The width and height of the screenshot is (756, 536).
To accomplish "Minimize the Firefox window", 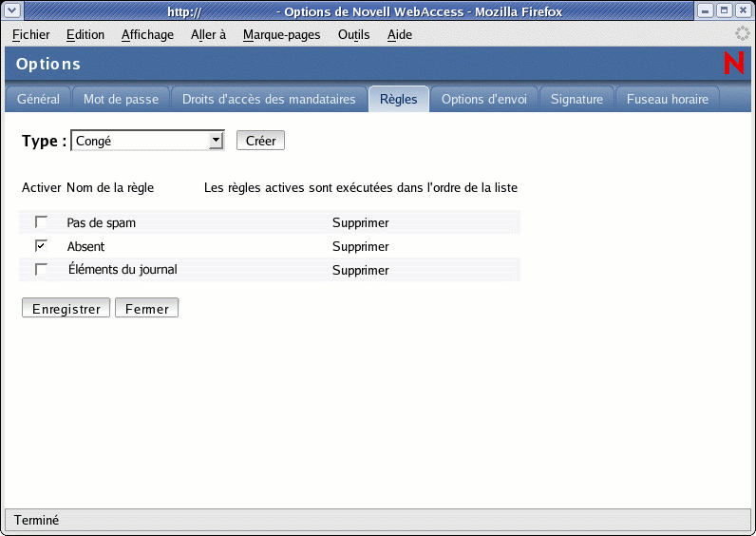I will (x=705, y=10).
